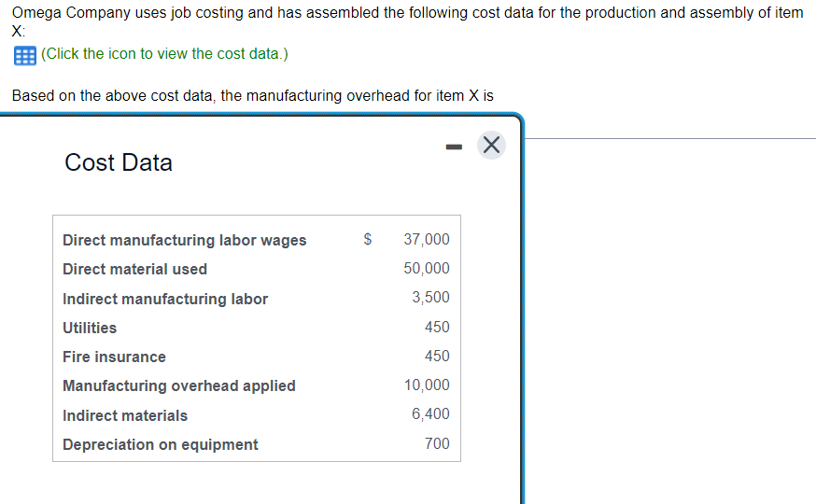This screenshot has width=816, height=504.
Task: Select the Direct material used label
Action: click(134, 269)
